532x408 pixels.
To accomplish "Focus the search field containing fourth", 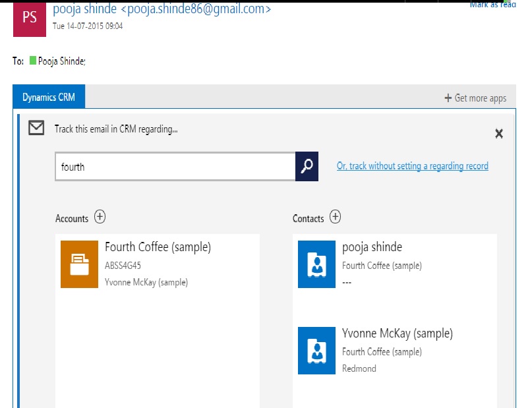I will (175, 167).
